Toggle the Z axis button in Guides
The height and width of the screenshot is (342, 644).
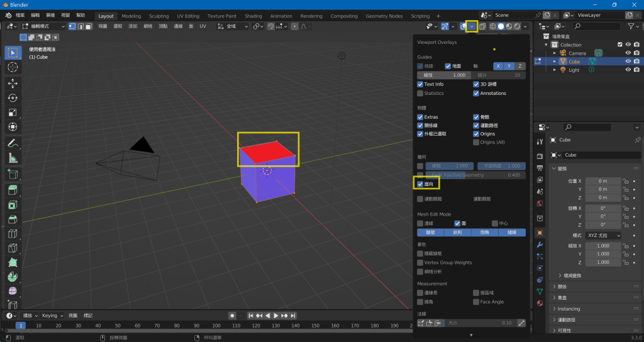pyautogui.click(x=519, y=66)
